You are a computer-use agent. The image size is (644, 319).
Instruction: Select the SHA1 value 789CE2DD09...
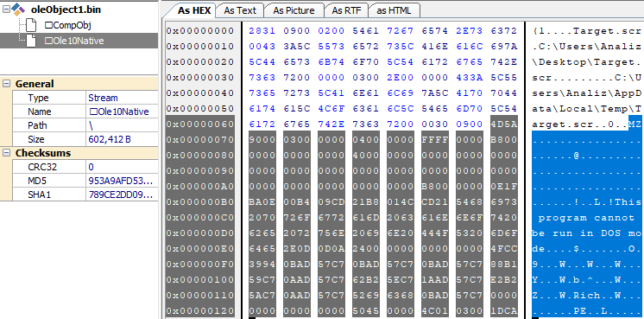(x=122, y=195)
